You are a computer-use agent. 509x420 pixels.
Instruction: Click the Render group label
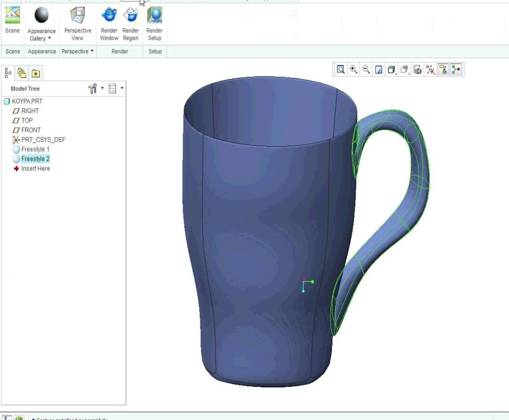coord(120,51)
